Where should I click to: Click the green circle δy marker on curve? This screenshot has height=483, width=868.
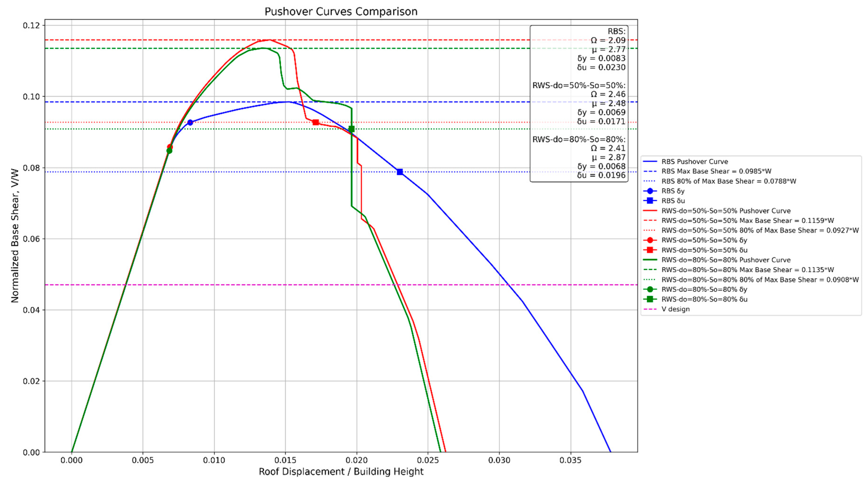169,151
